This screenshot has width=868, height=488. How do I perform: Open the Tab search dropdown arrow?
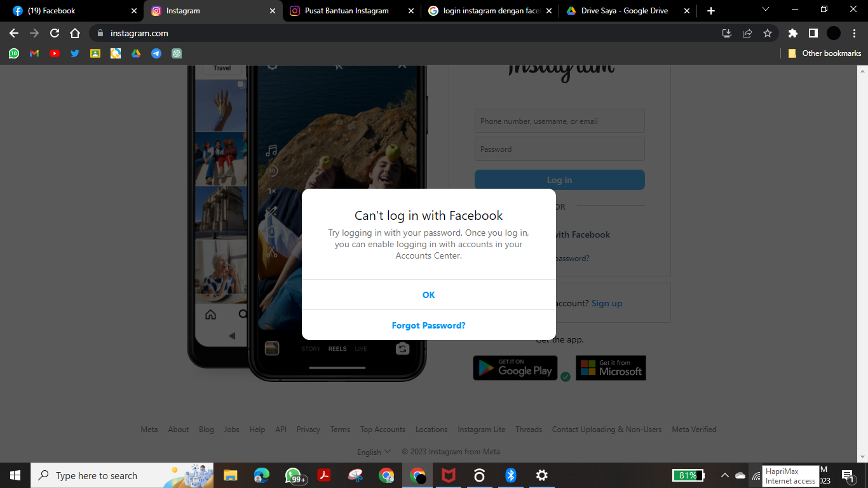(765, 10)
